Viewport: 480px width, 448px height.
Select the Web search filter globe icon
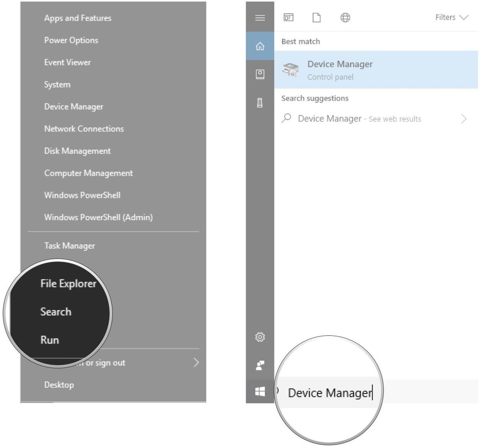tap(346, 17)
